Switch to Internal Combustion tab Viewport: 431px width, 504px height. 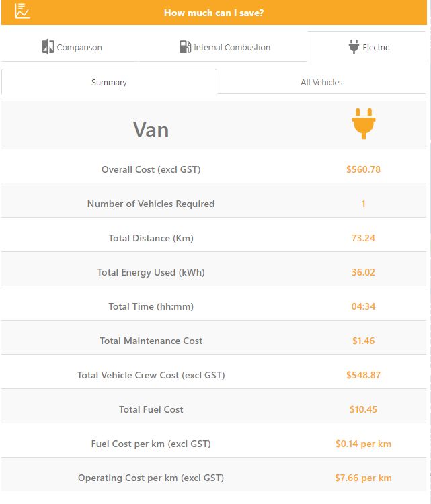tap(225, 47)
